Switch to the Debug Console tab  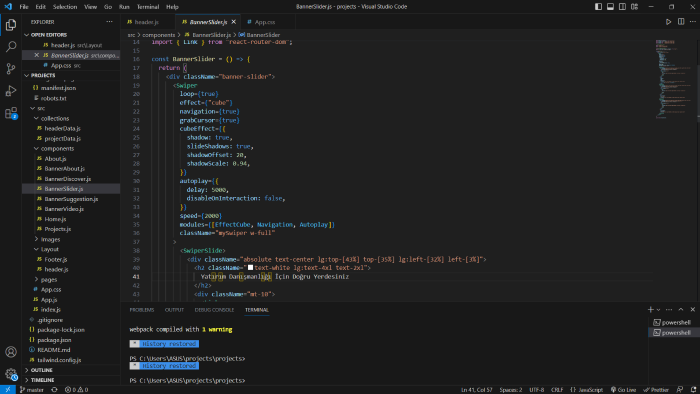click(214, 310)
